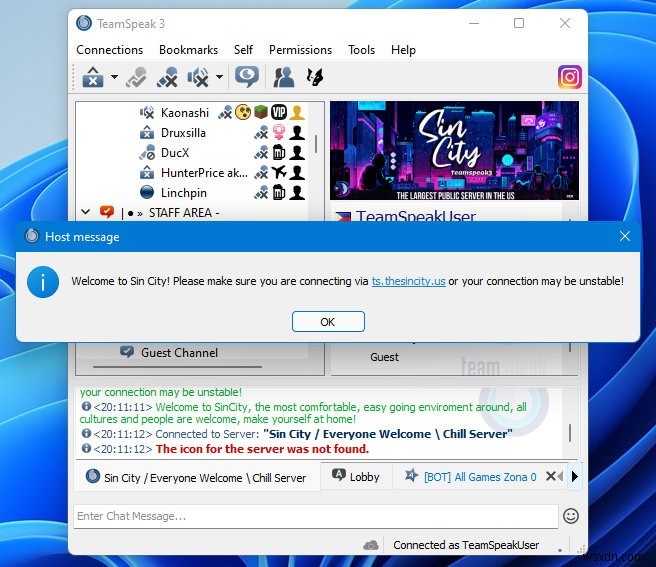The width and height of the screenshot is (656, 567).
Task: Open the Help menu
Action: [x=403, y=50]
